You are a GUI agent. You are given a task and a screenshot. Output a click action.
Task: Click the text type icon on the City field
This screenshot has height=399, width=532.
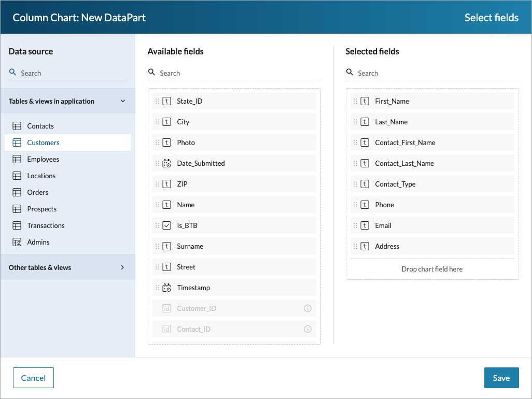point(166,122)
